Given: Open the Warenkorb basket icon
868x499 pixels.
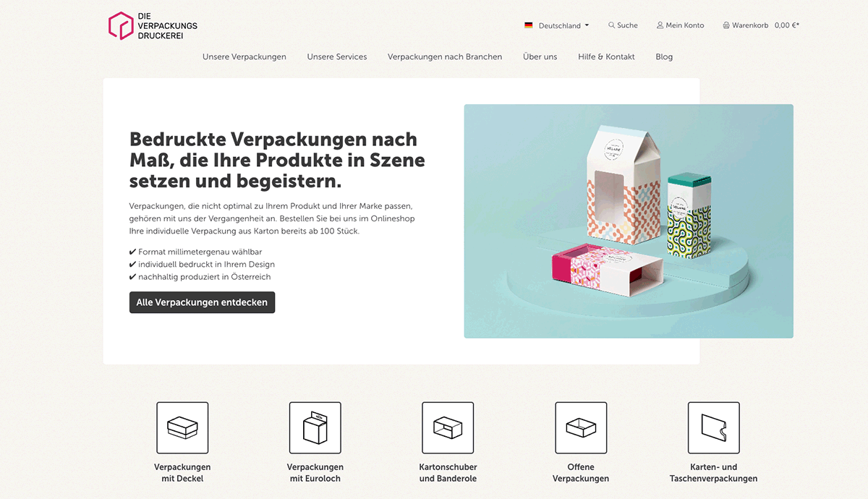Looking at the screenshot, I should point(726,25).
